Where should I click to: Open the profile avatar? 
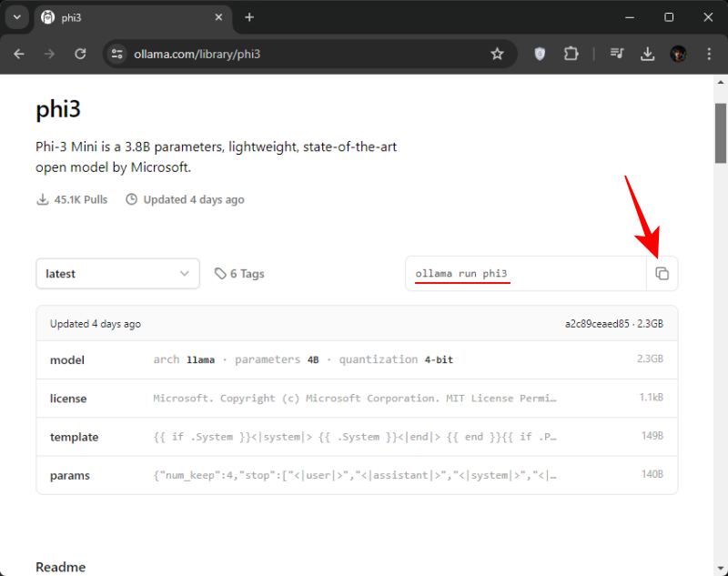(679, 55)
